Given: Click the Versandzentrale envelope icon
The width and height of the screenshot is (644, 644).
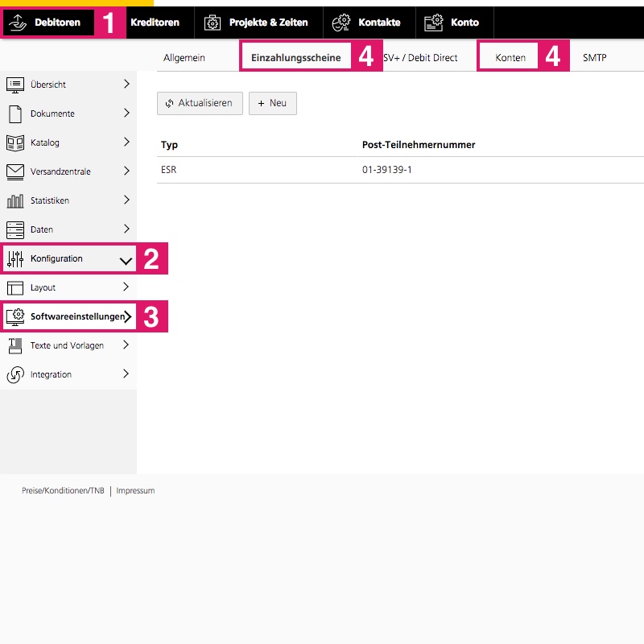Looking at the screenshot, I should tap(14, 171).
